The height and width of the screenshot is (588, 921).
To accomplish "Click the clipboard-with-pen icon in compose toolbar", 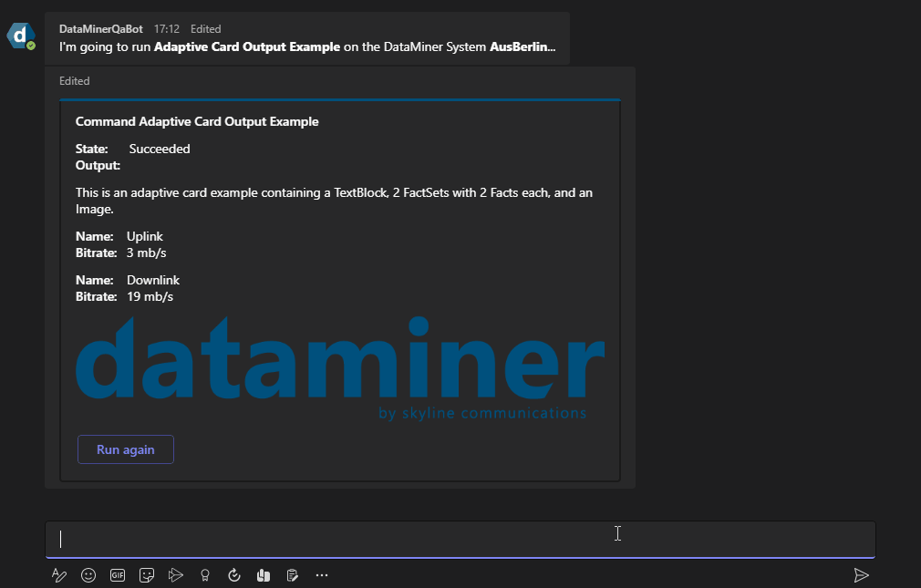I will pos(293,575).
